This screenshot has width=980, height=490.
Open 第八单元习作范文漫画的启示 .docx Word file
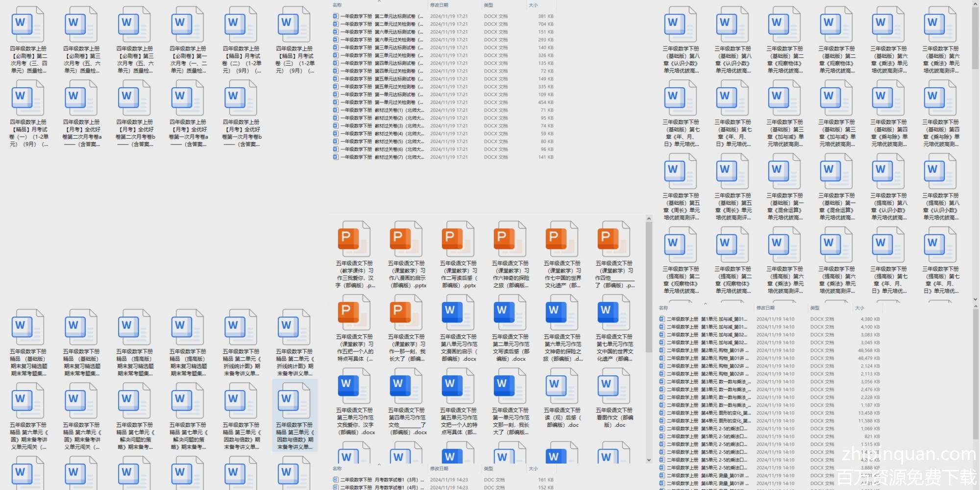[458, 313]
